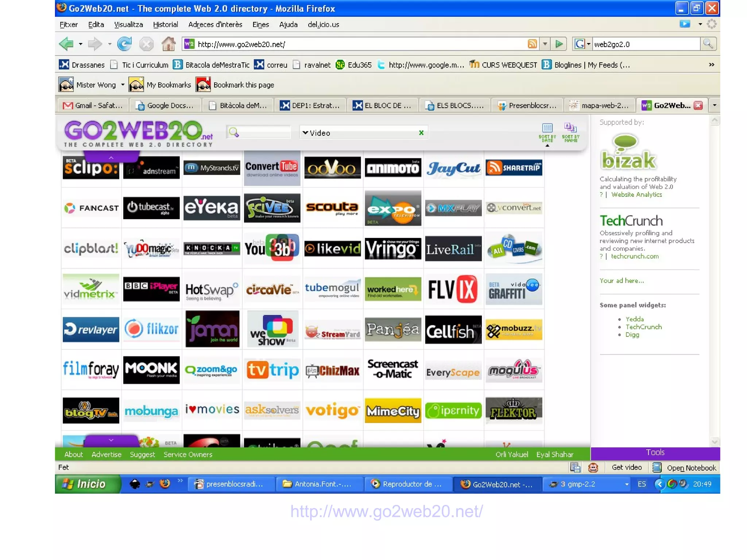The height and width of the screenshot is (560, 747).
Task: Open the Historial menu
Action: (165, 24)
